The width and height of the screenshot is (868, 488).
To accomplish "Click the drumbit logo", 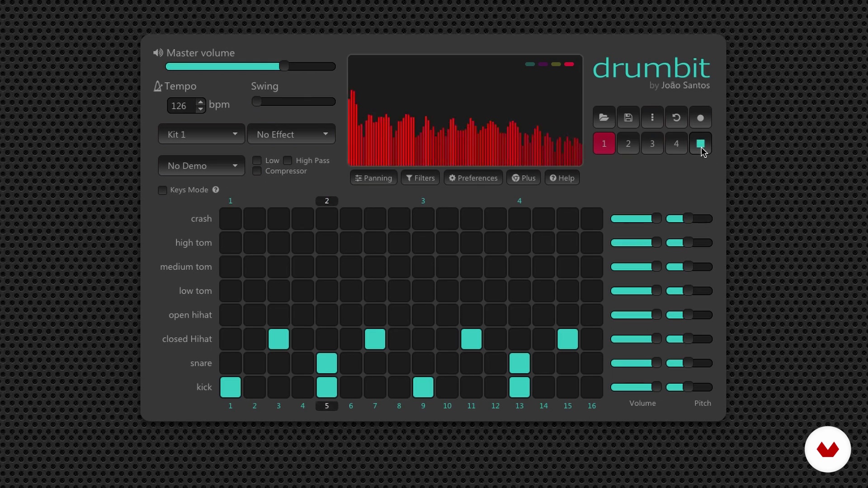I will point(651,68).
